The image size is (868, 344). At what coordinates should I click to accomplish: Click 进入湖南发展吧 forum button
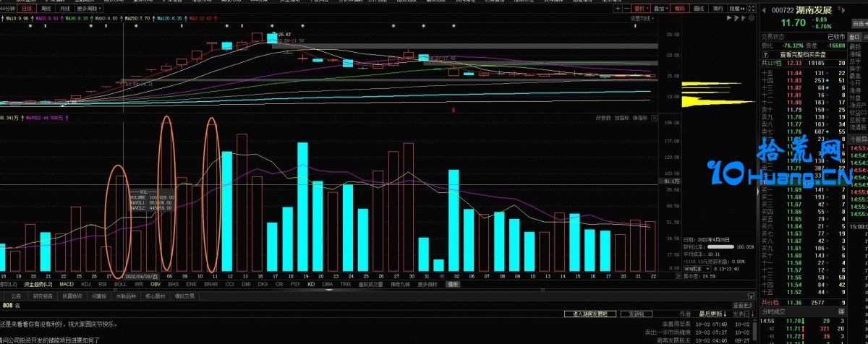590,314
